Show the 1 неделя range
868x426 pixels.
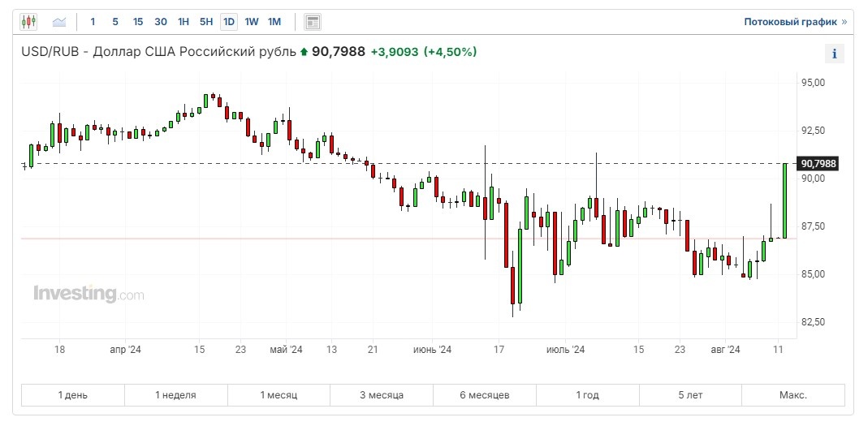(x=176, y=395)
